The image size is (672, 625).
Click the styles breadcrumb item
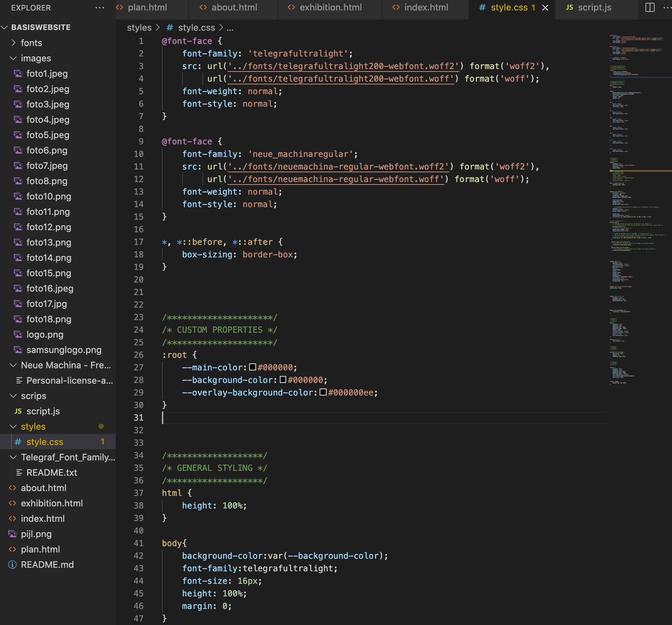click(139, 28)
